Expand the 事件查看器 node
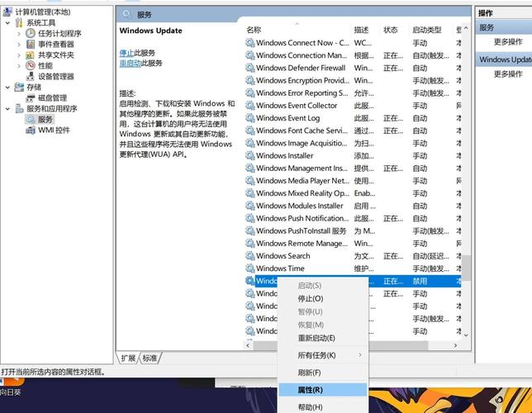Screen dimensions: 532x413 coord(19,44)
